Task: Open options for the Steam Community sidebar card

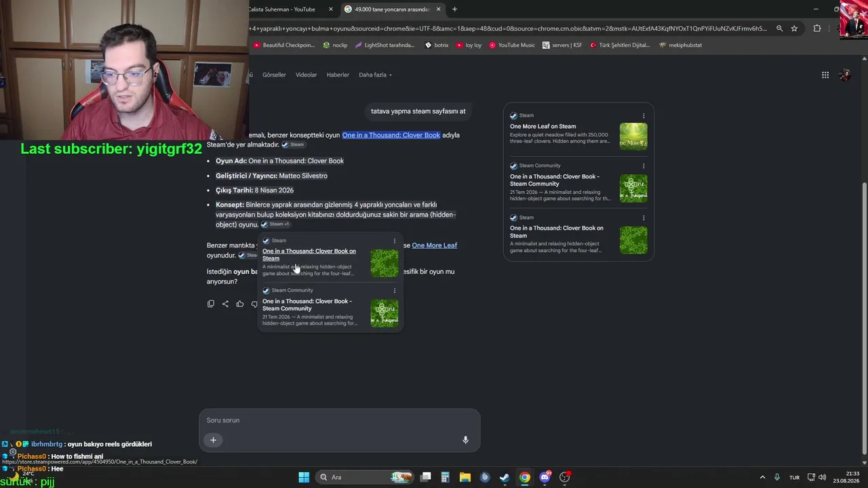Action: coord(644,166)
